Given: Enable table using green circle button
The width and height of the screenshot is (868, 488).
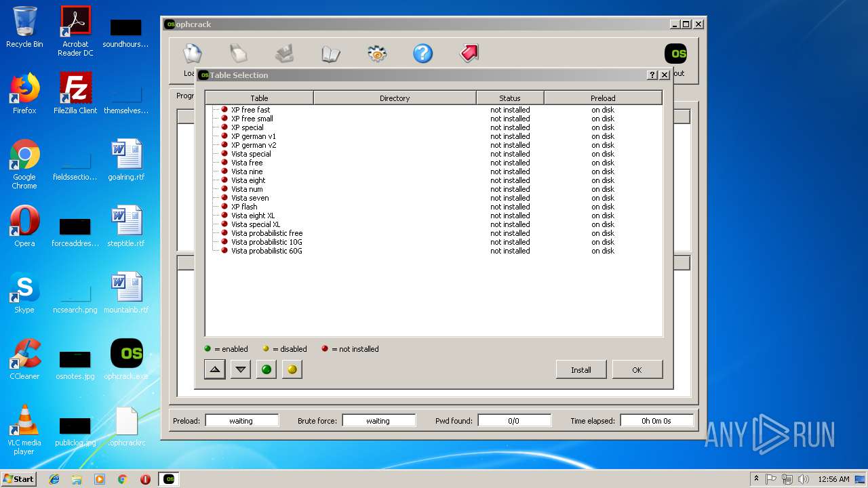Looking at the screenshot, I should coord(267,369).
